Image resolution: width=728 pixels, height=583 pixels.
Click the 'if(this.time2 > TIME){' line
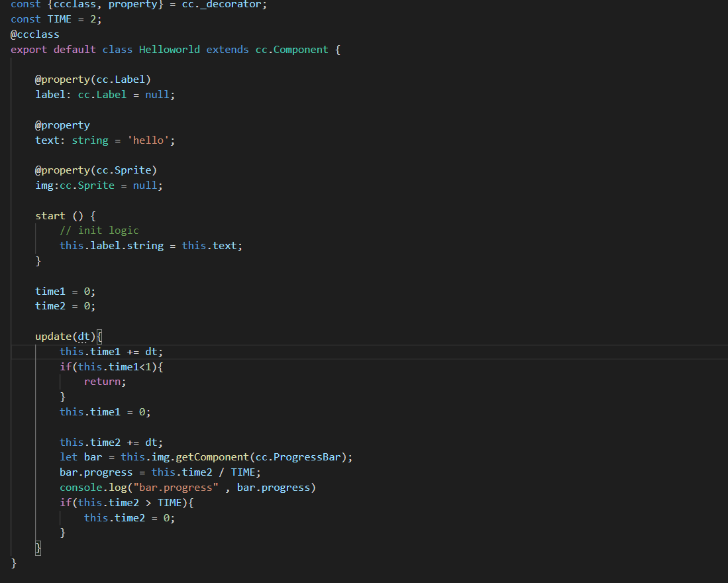coord(127,503)
